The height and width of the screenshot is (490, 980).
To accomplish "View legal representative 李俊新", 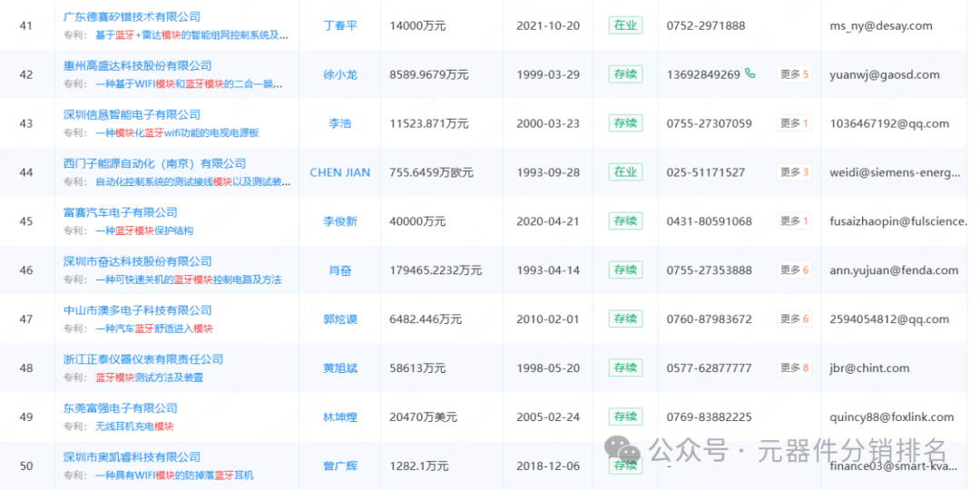I will [340, 221].
